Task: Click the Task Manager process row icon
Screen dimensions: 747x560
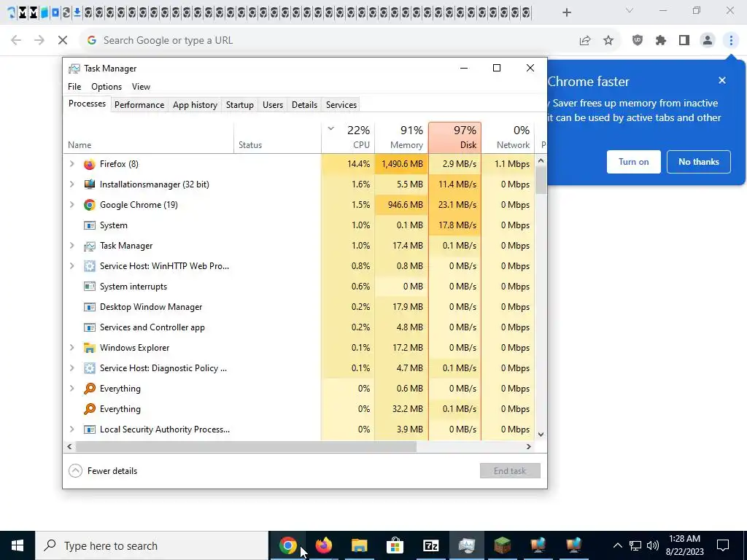Action: click(x=89, y=246)
